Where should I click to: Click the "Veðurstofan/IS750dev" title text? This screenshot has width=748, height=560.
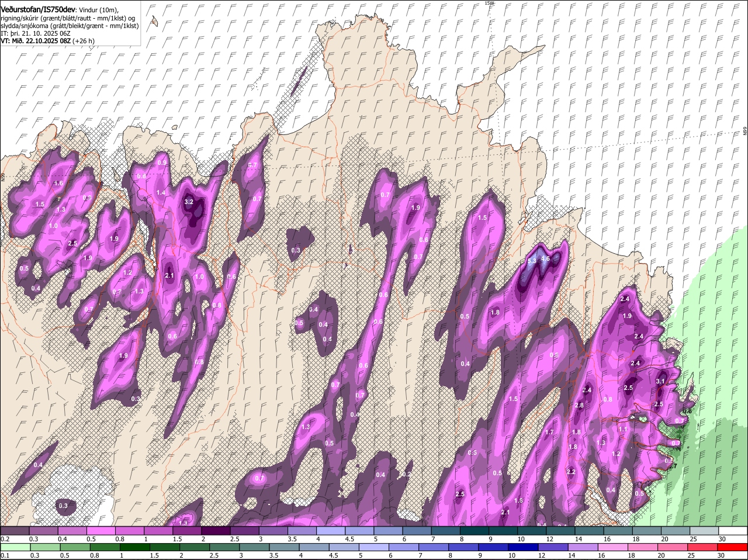38,9
